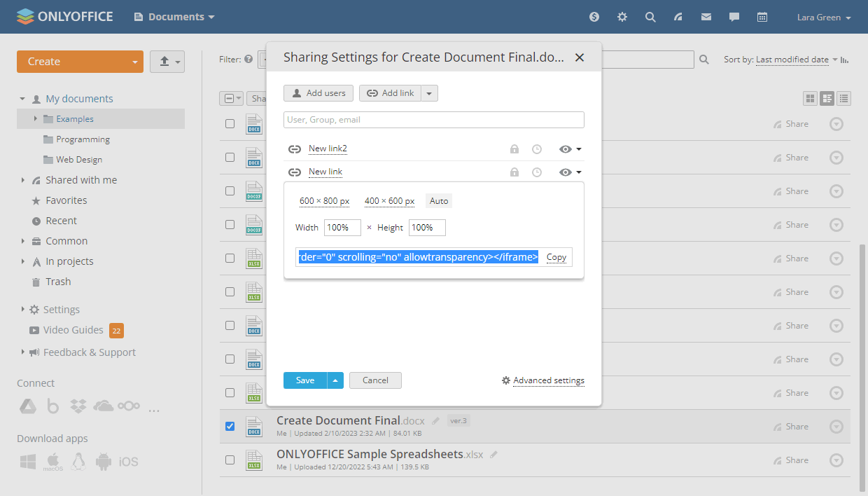Select the checkbox beside the first document row
Image resolution: width=868 pixels, height=496 pixels.
click(x=230, y=123)
